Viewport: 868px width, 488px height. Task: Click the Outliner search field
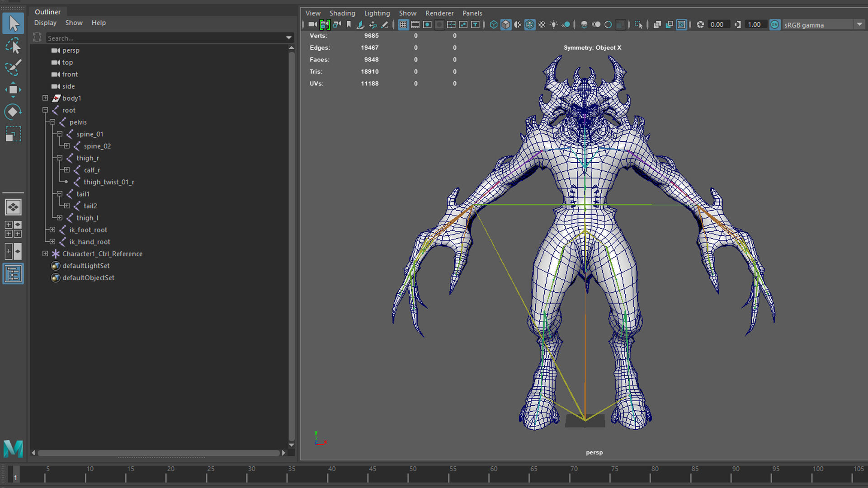point(165,38)
